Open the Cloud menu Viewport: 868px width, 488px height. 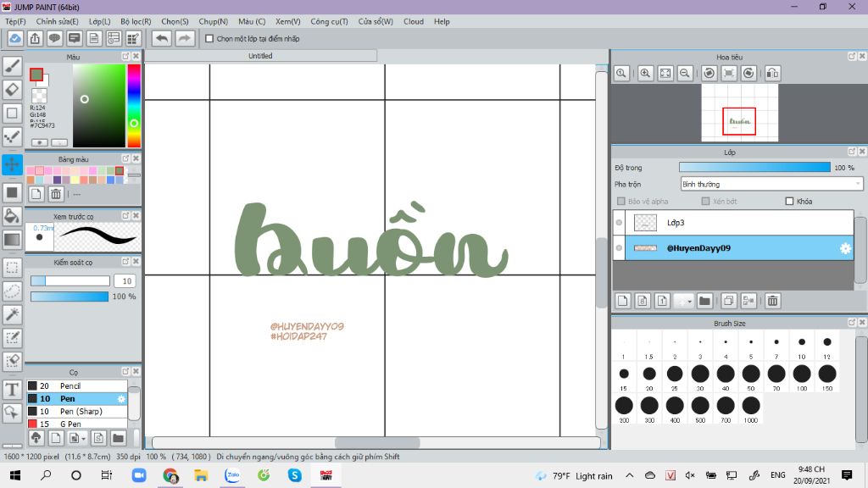point(414,21)
